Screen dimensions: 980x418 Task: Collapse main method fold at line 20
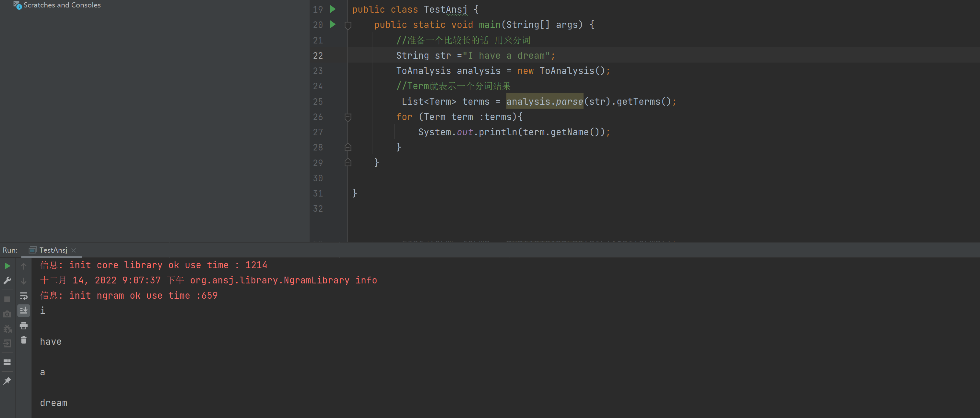pyautogui.click(x=348, y=25)
